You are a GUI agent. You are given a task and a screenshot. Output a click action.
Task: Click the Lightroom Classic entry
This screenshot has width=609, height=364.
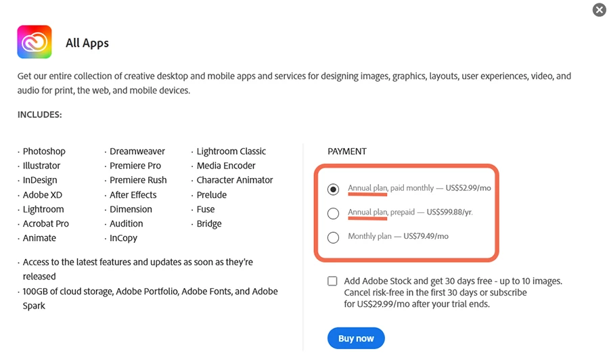pos(231,151)
